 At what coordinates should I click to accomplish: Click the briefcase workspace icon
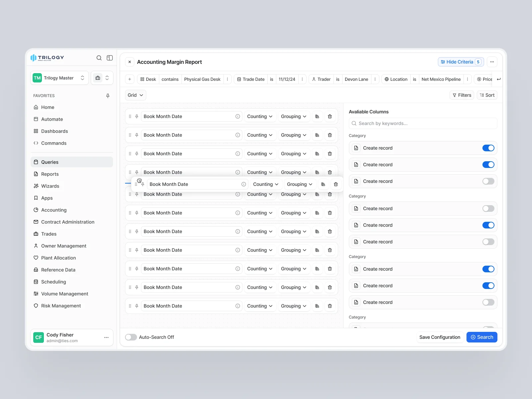[x=98, y=78]
